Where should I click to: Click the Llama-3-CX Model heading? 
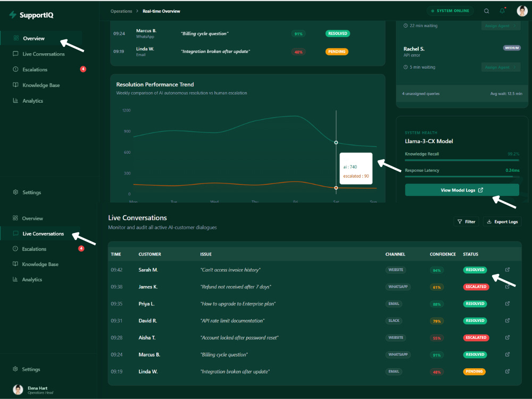point(429,141)
